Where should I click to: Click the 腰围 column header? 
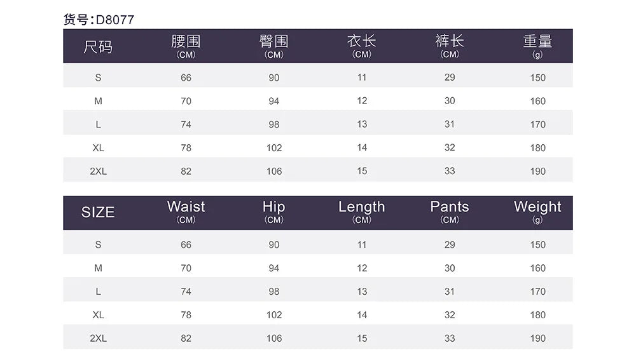click(186, 46)
